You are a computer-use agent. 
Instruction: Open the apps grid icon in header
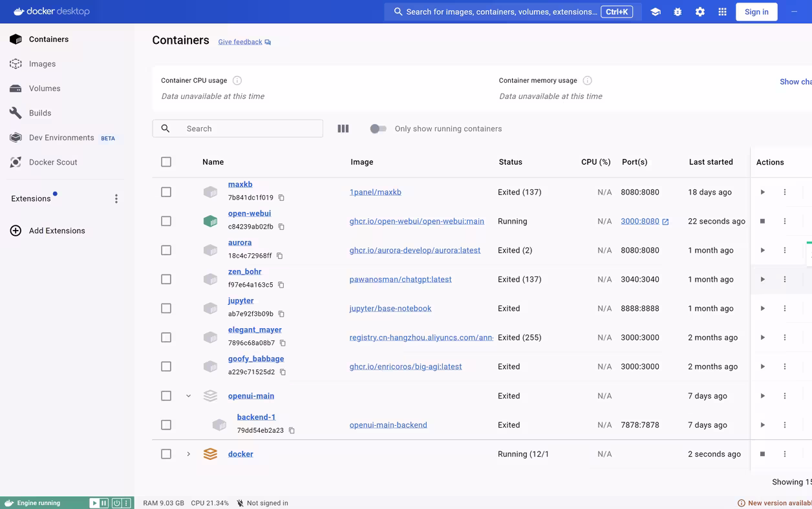coord(723,12)
